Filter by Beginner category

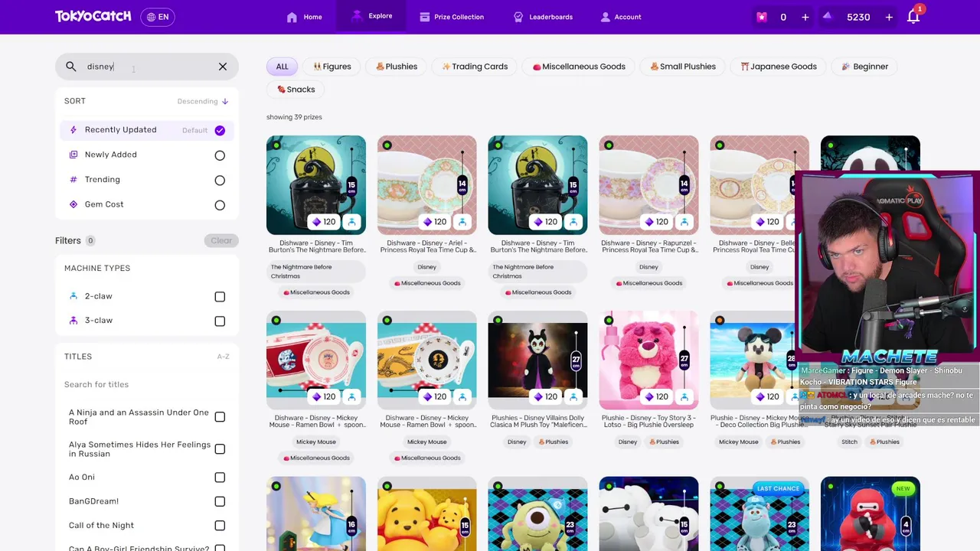click(865, 67)
